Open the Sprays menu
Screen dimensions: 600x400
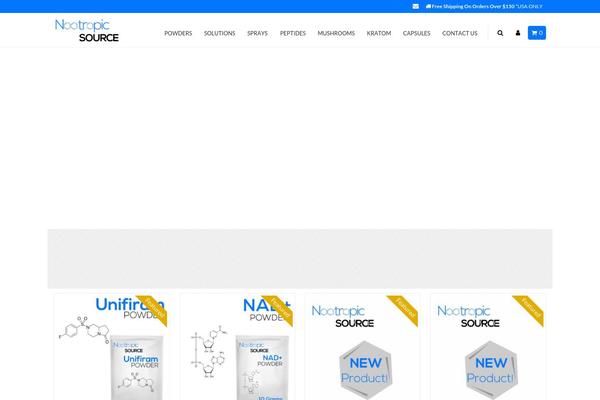[x=258, y=33]
